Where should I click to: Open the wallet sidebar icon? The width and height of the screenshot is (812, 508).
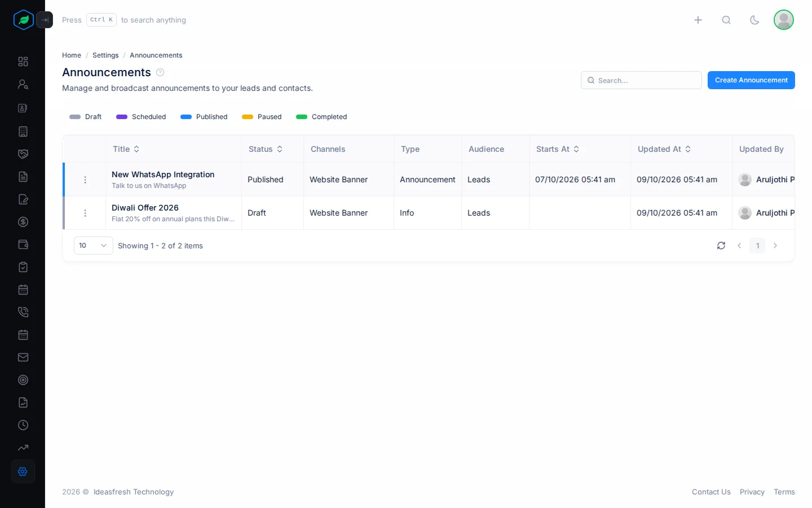coord(23,244)
